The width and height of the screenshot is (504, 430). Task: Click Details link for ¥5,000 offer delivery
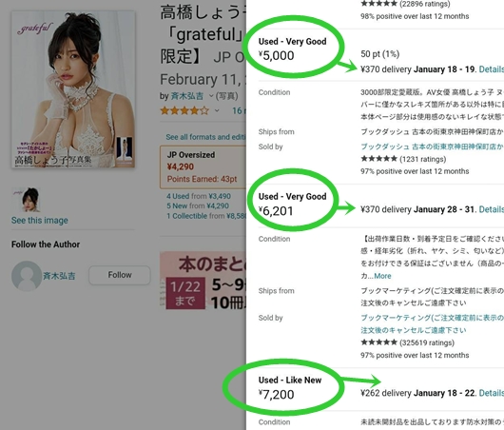pos(492,69)
